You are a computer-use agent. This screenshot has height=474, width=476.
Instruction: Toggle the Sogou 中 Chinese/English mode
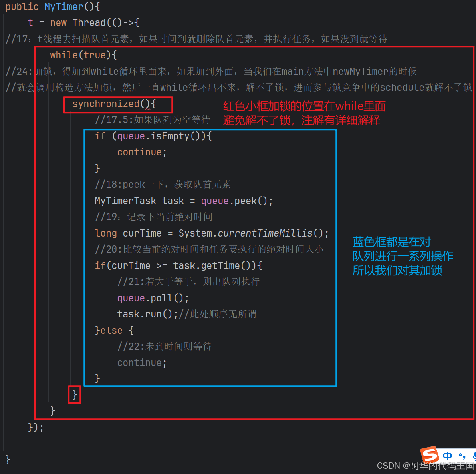(x=448, y=456)
